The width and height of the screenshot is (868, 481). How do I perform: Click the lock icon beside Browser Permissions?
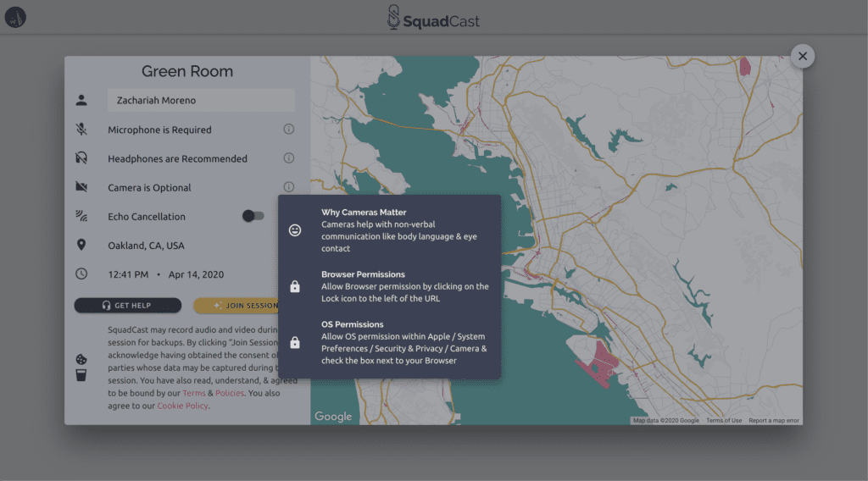pyautogui.click(x=295, y=286)
